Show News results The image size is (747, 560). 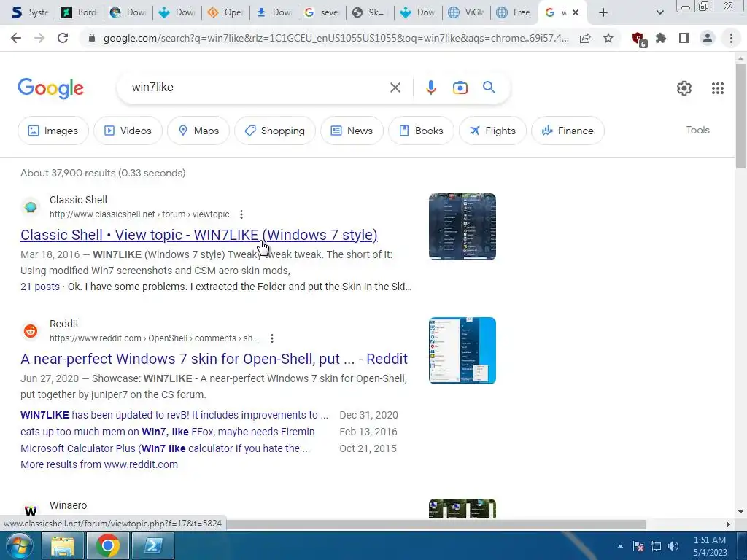[x=352, y=131]
